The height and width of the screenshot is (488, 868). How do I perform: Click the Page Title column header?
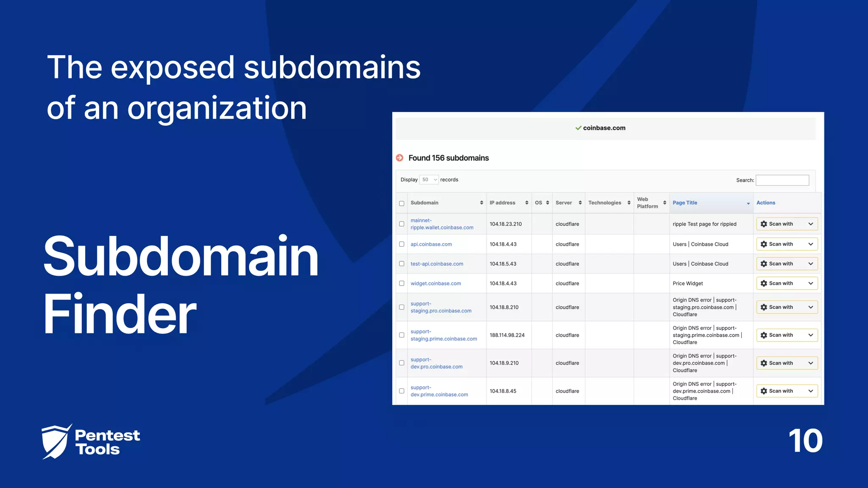pyautogui.click(x=685, y=203)
